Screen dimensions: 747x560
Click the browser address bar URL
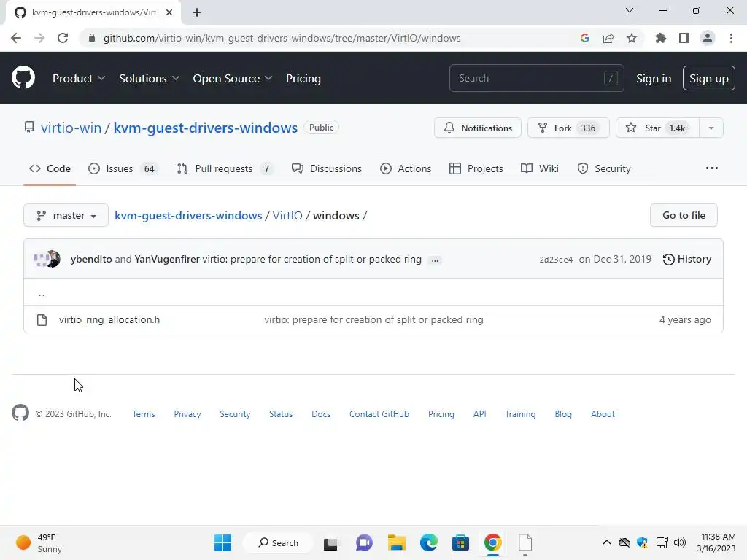pyautogui.click(x=282, y=38)
